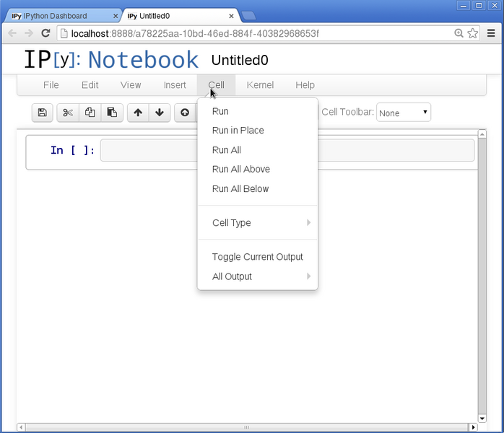Click the scroll down arrow

click(x=482, y=419)
